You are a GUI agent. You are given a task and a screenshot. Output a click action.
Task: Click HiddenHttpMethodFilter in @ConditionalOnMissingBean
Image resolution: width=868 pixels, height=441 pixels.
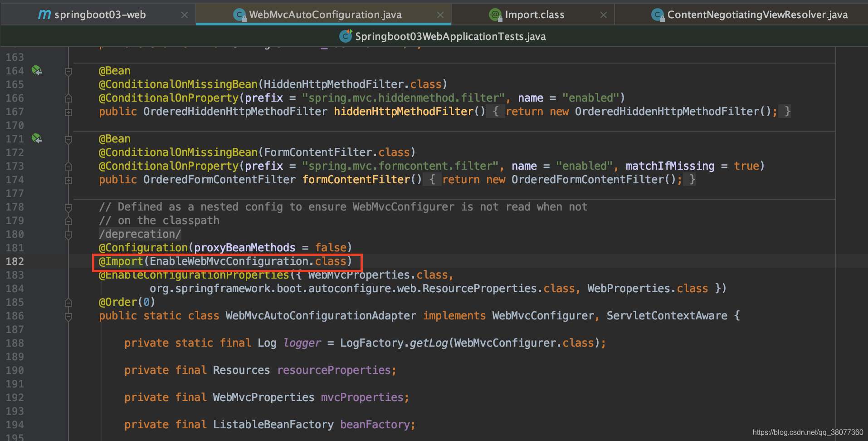334,84
